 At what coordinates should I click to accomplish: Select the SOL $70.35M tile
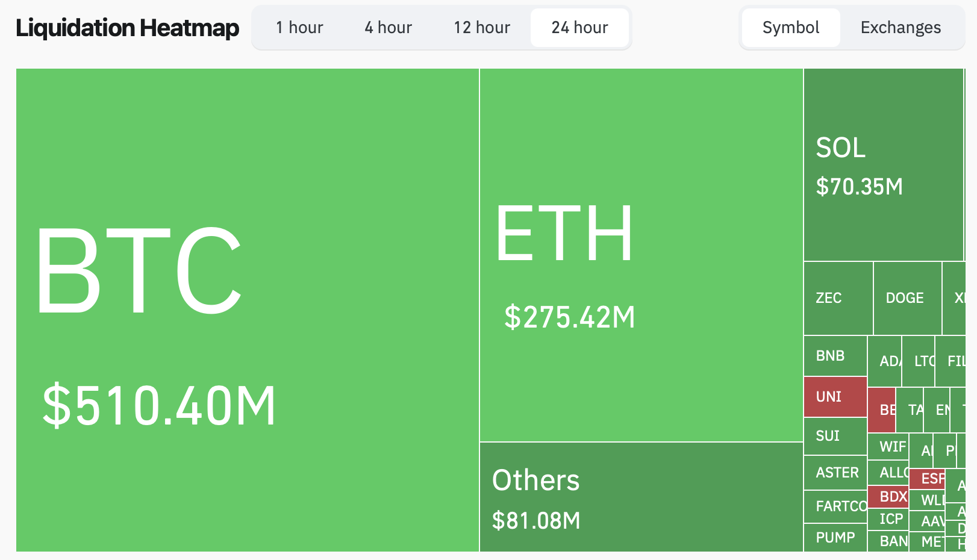[883, 164]
